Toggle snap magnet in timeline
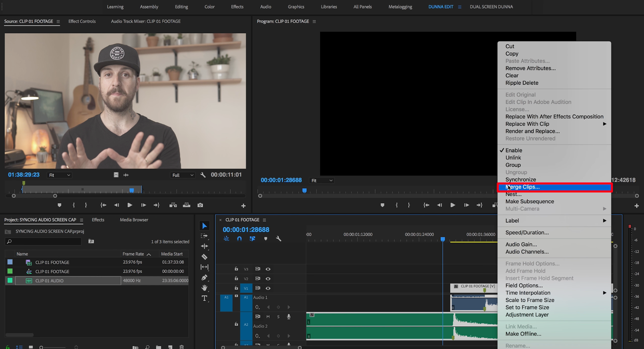Viewport: 644px width, 349px height. [x=239, y=239]
